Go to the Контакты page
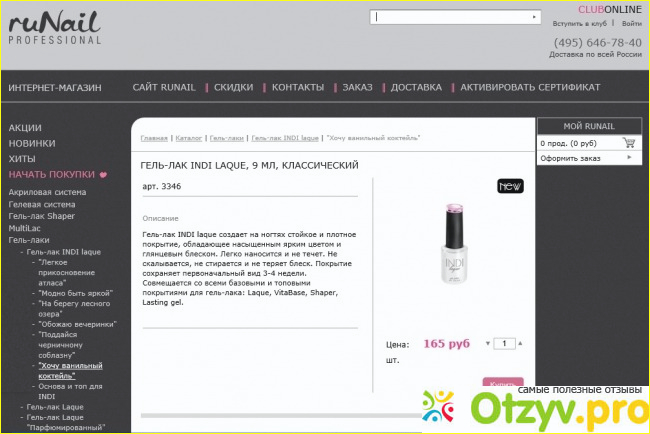650x434 pixels. pyautogui.click(x=298, y=87)
